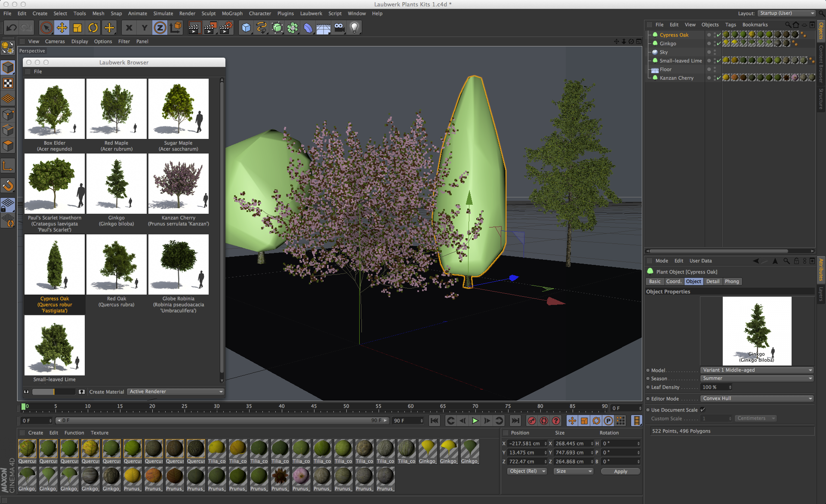Image resolution: width=826 pixels, height=504 pixels.
Task: Add a camera object from toolbar
Action: pos(339,28)
